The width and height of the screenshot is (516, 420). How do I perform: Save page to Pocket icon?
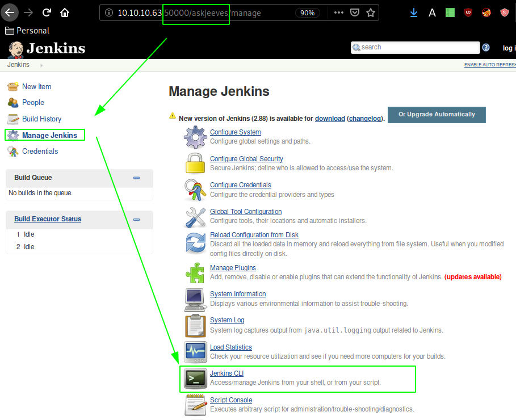(355, 12)
